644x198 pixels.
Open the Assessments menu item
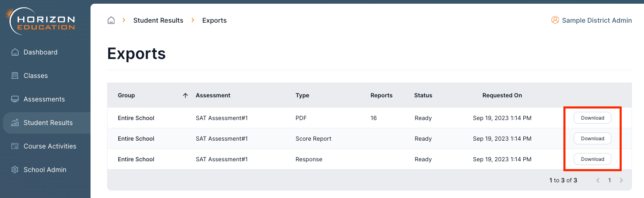pos(44,99)
